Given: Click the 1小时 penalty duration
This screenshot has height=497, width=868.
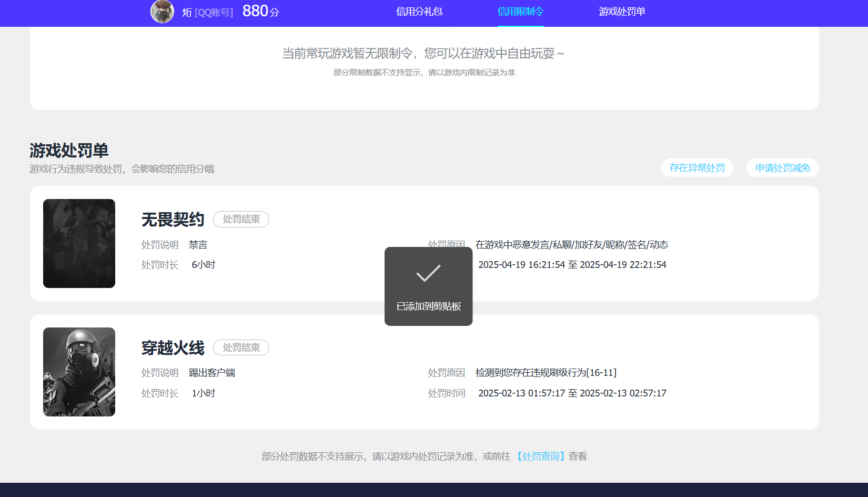Looking at the screenshot, I should tap(204, 393).
